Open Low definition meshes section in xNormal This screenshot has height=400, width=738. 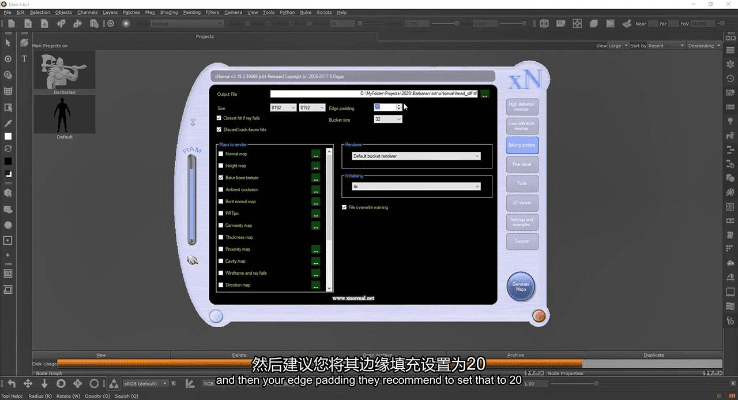[x=522, y=126]
